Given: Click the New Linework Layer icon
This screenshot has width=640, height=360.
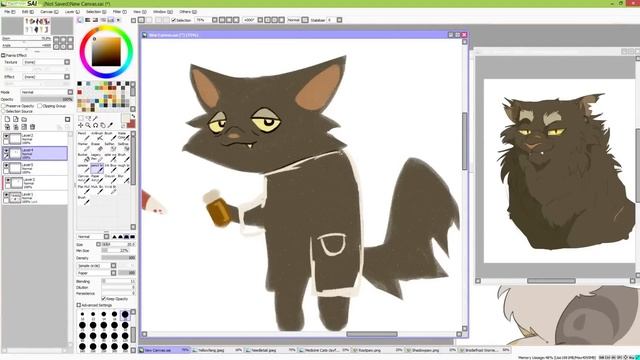Looking at the screenshot, I should 16,119.
